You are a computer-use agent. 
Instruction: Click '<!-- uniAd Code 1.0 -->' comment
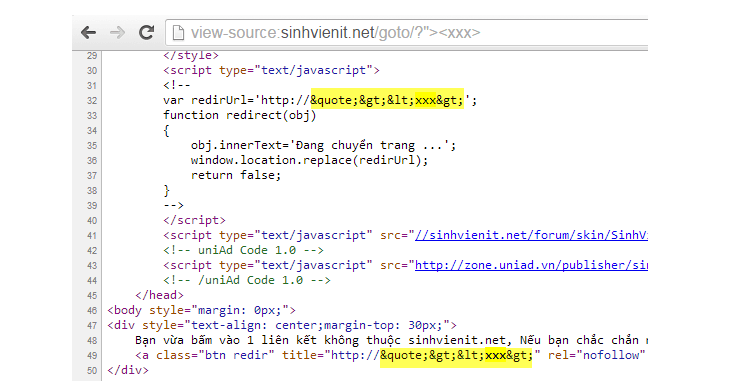[243, 250]
